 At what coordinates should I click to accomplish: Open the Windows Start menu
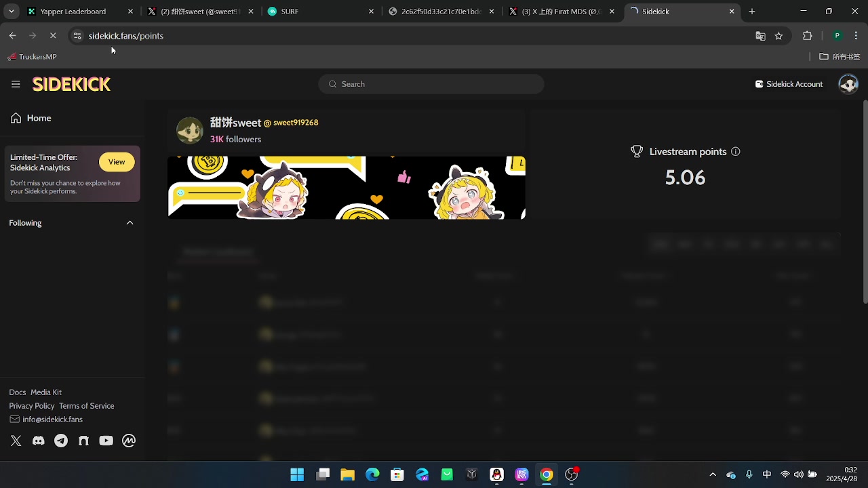point(297,474)
